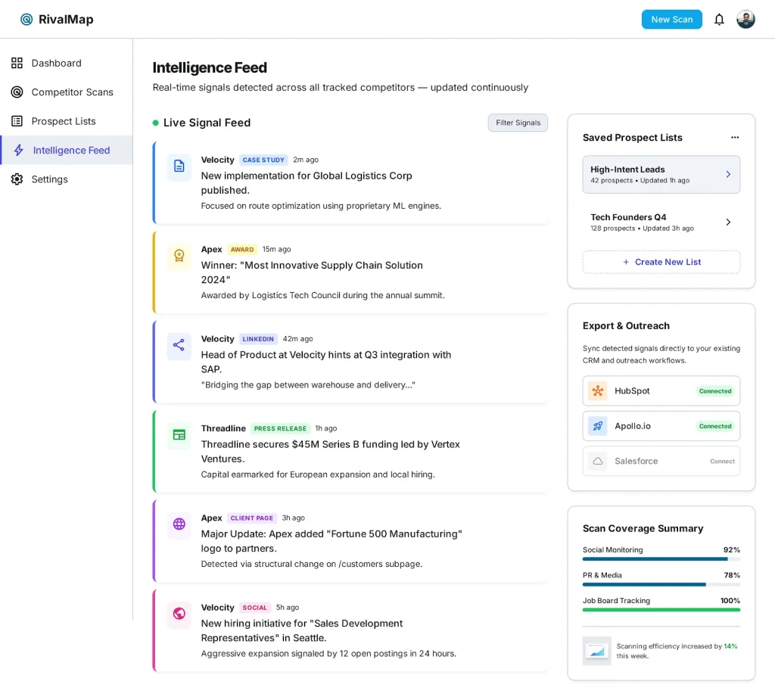Viewport: 775px width, 700px height.
Task: Toggle HubSpot Connected status
Action: (x=714, y=391)
